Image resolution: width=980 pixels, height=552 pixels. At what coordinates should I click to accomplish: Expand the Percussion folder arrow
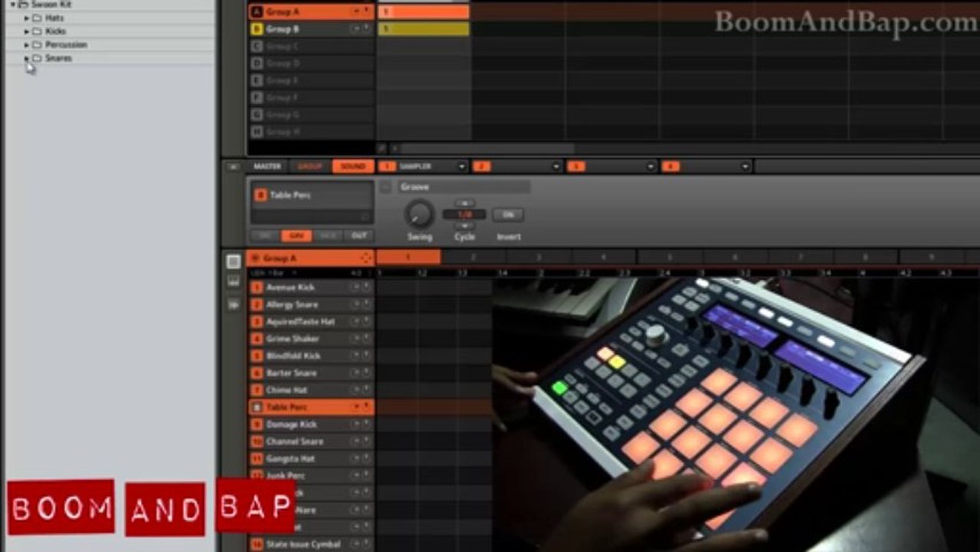tap(27, 44)
